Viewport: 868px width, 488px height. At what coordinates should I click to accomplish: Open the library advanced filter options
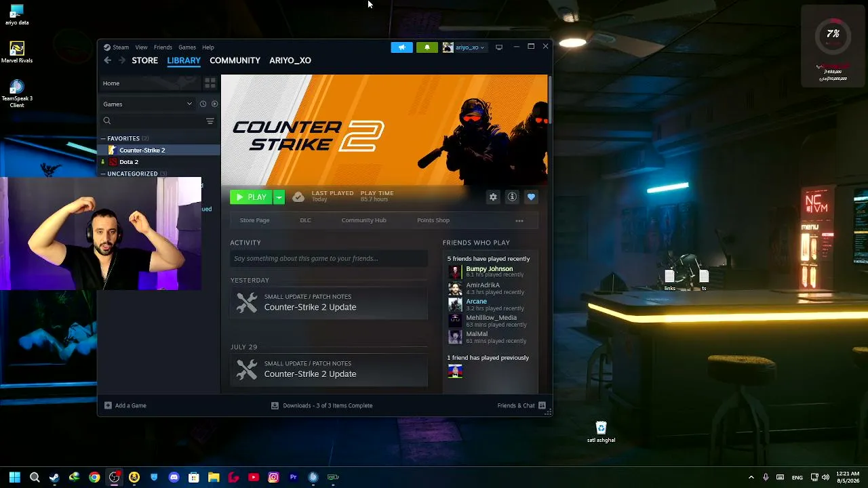(210, 121)
